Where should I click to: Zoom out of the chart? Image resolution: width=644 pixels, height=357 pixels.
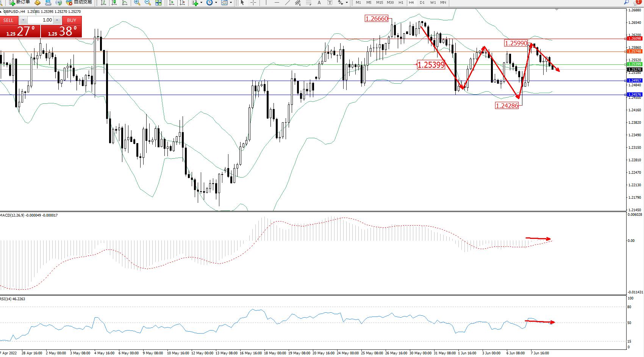pos(148,3)
